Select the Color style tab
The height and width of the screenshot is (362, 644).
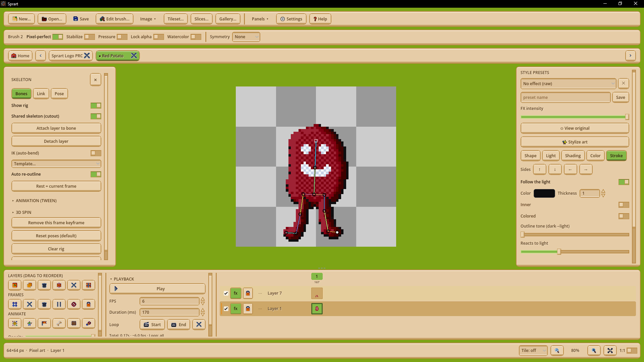tap(595, 156)
